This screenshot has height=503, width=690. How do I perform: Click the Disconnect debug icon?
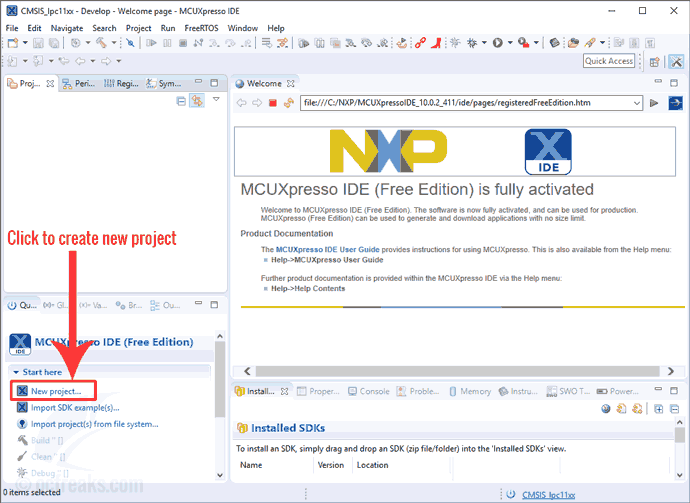tap(198, 43)
